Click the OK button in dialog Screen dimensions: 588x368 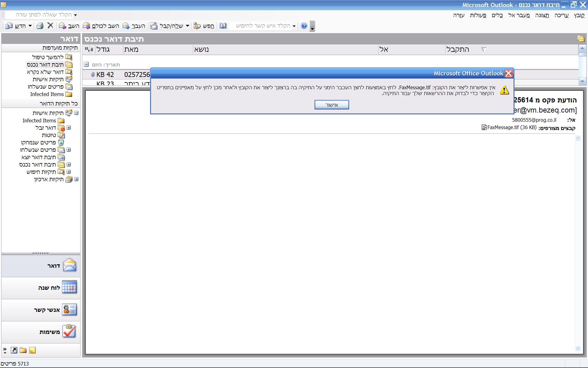[x=331, y=105]
